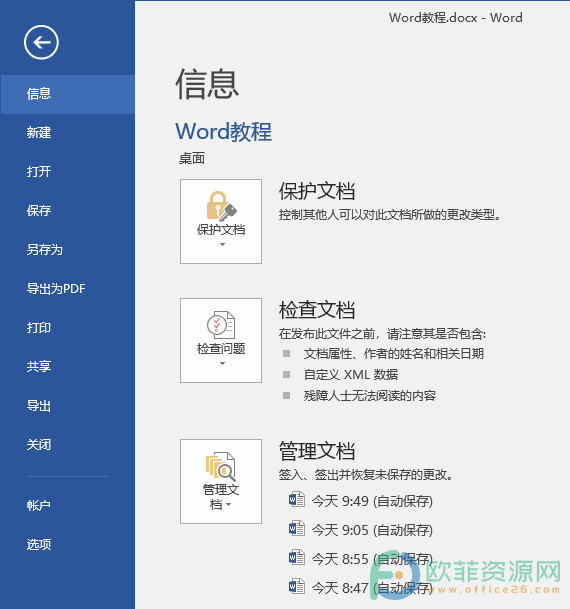Click the 管理文档 button label
The width and height of the screenshot is (570, 609).
pyautogui.click(x=221, y=497)
